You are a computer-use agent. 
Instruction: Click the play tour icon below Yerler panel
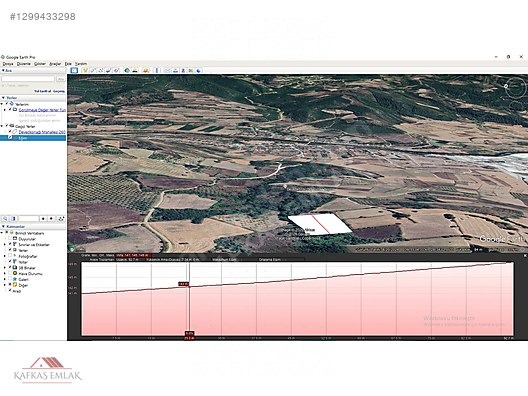tap(61, 219)
